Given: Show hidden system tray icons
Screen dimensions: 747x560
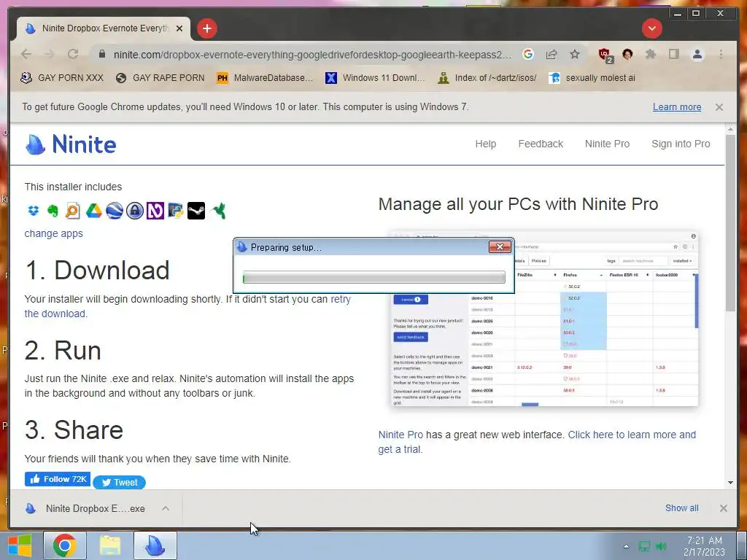Looking at the screenshot, I should coord(626,546).
